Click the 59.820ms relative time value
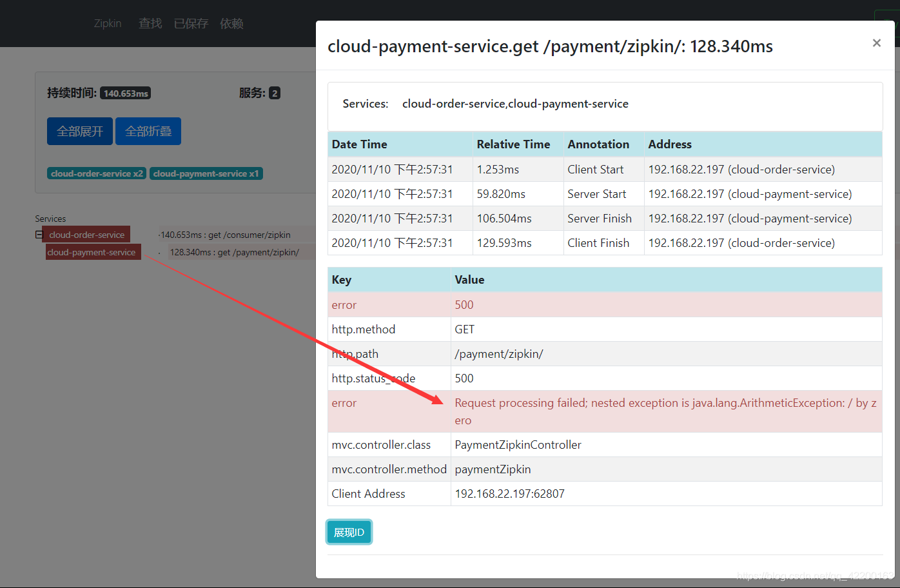The height and width of the screenshot is (588, 900). click(501, 194)
